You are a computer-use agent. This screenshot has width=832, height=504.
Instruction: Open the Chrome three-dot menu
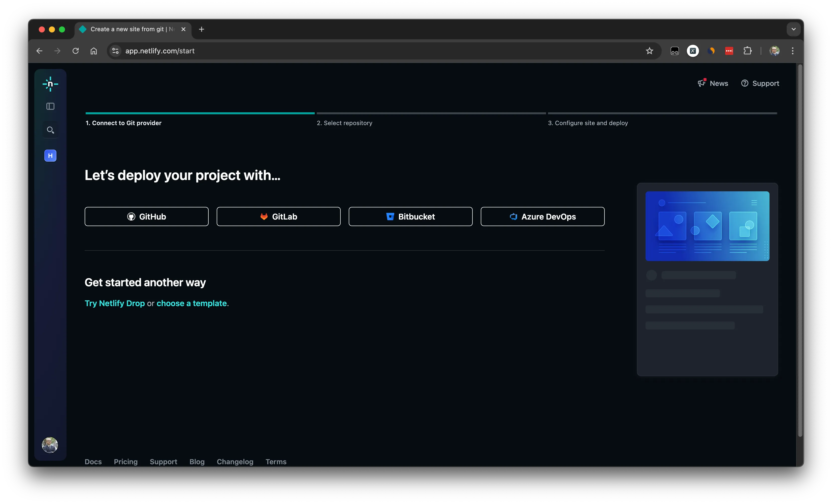pyautogui.click(x=792, y=51)
